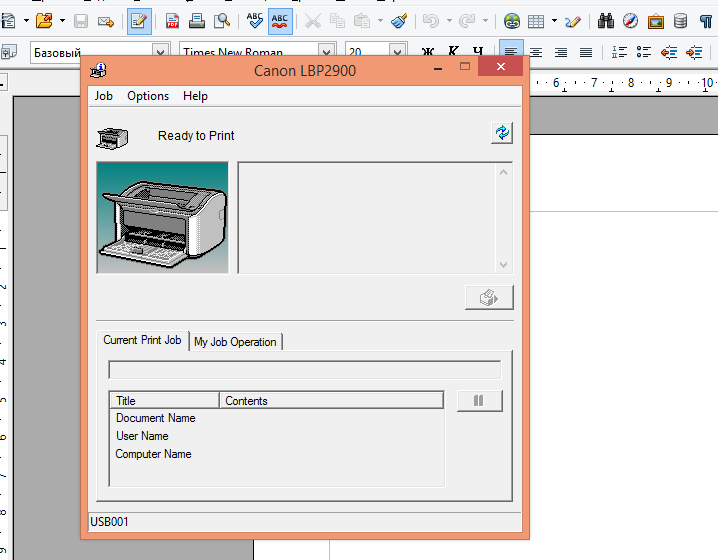Click the Hyperlink globe icon
The image size is (718, 560).
point(512,21)
